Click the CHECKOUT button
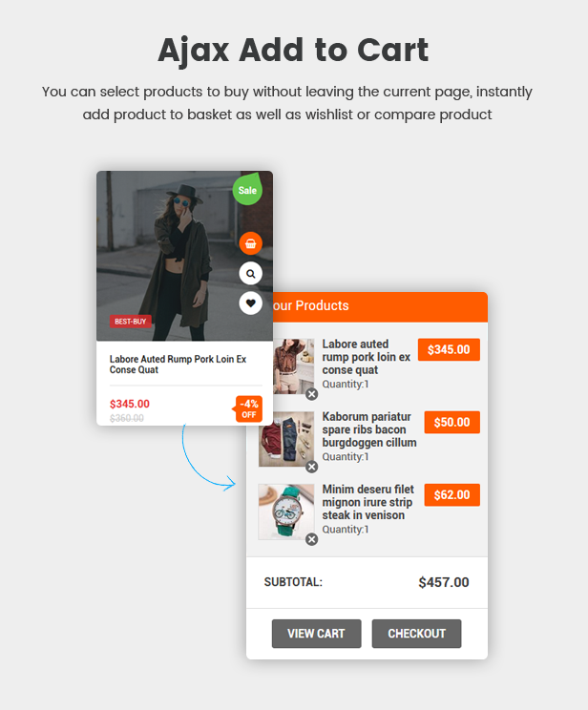588x710 pixels. click(x=417, y=634)
